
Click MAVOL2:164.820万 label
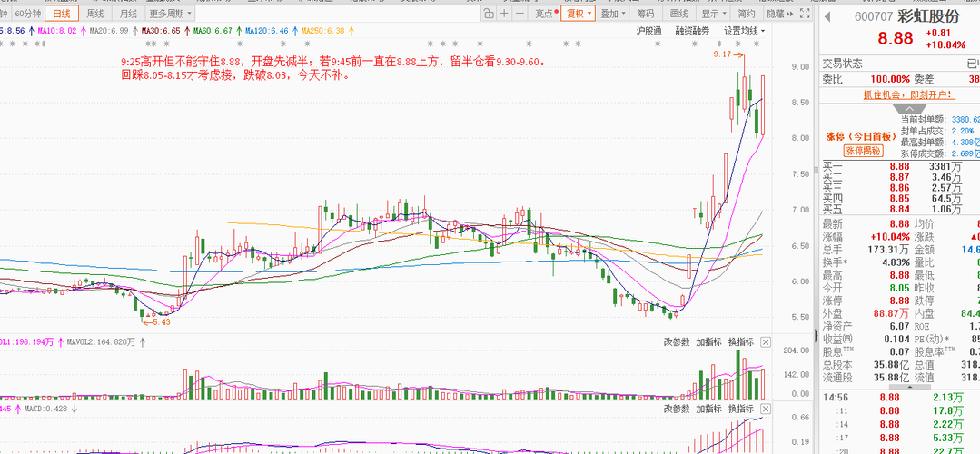[101, 342]
